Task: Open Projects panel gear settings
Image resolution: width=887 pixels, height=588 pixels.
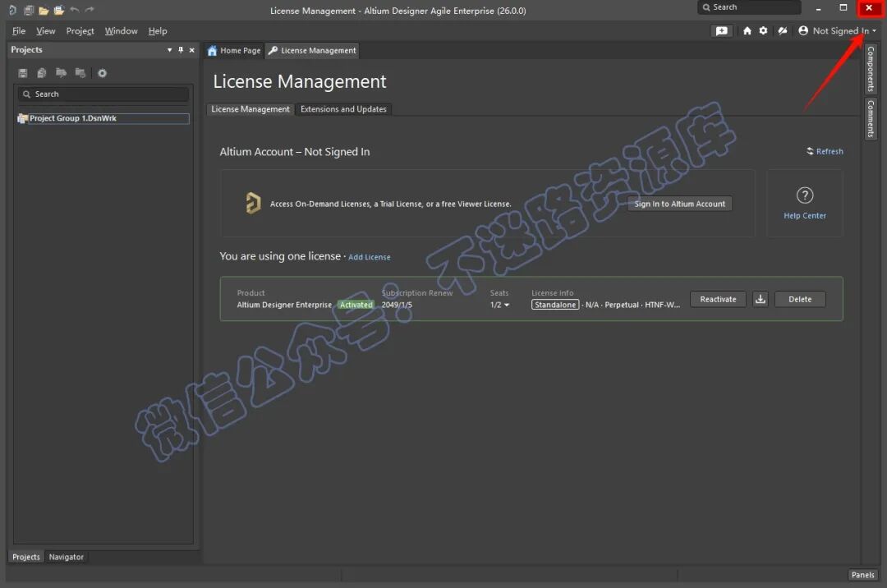Action: coord(103,73)
